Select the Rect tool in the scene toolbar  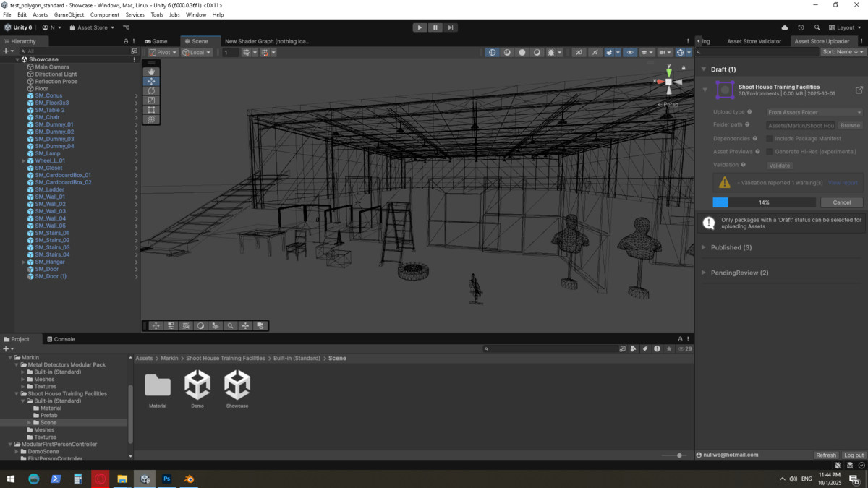pos(151,110)
